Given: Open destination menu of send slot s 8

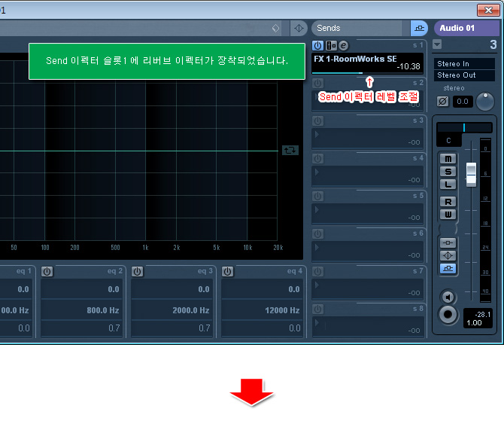Looking at the screenshot, I should pyautogui.click(x=317, y=323).
